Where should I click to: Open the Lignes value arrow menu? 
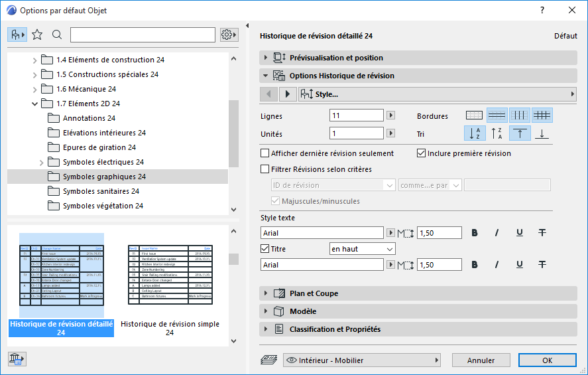[390, 115]
